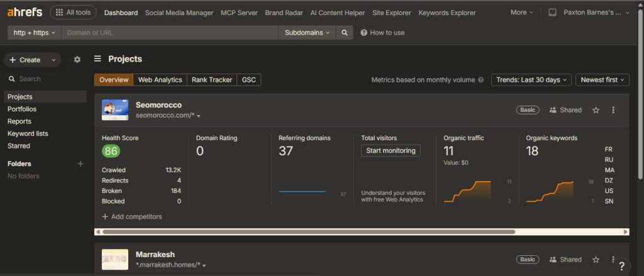Click the Domain or URL input field
The height and width of the screenshot is (276, 644).
170,33
